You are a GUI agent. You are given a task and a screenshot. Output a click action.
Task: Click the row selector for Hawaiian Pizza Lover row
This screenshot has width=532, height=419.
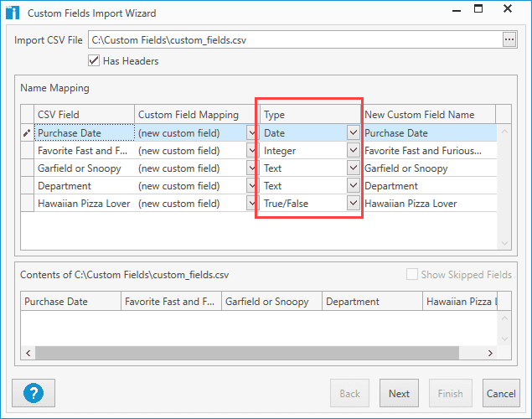point(27,204)
